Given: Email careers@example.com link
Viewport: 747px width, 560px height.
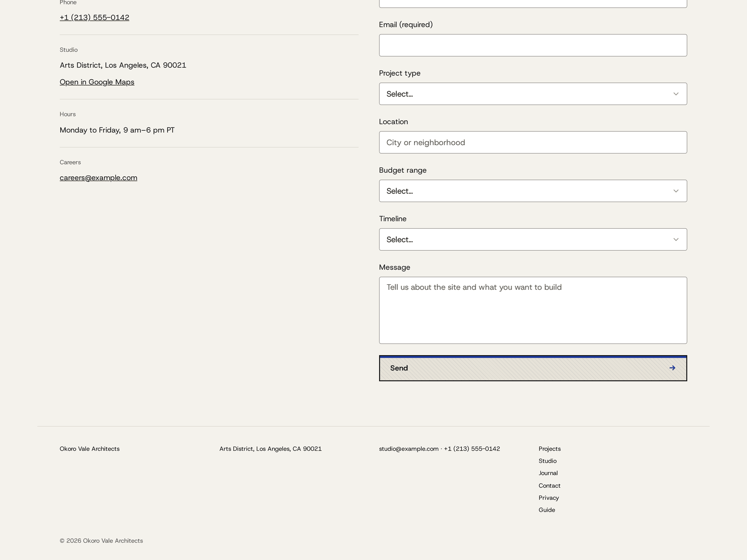Looking at the screenshot, I should point(99,178).
